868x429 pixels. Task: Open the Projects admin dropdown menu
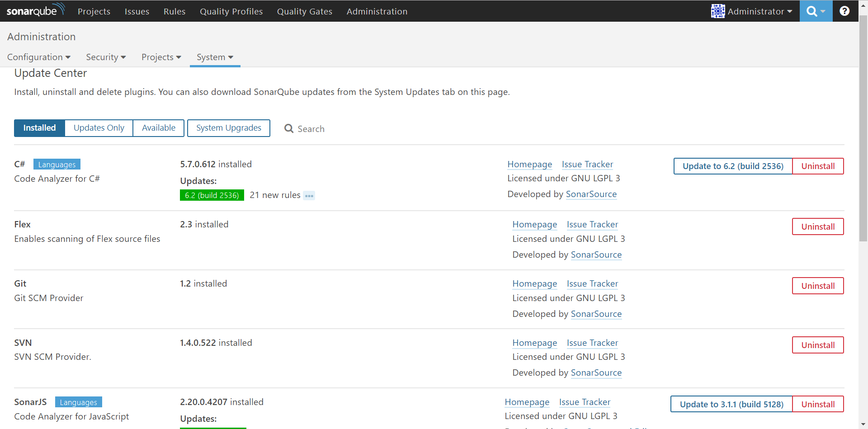pos(161,57)
